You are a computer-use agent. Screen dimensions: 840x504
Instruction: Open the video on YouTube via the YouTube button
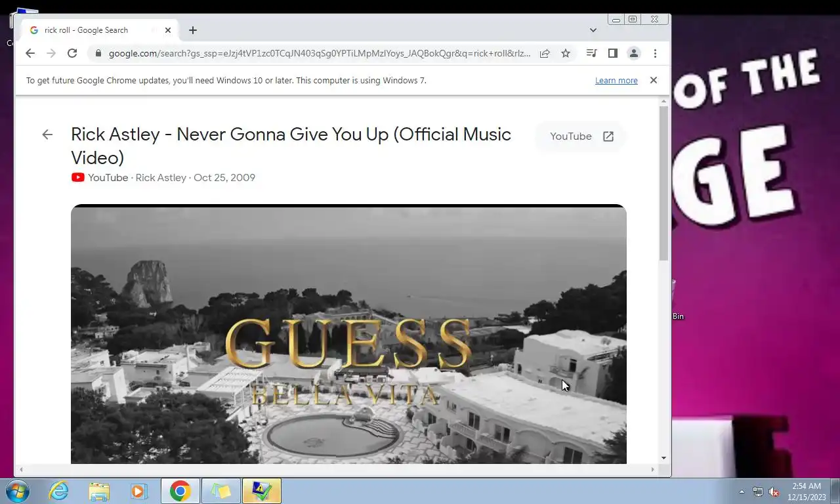(x=581, y=136)
